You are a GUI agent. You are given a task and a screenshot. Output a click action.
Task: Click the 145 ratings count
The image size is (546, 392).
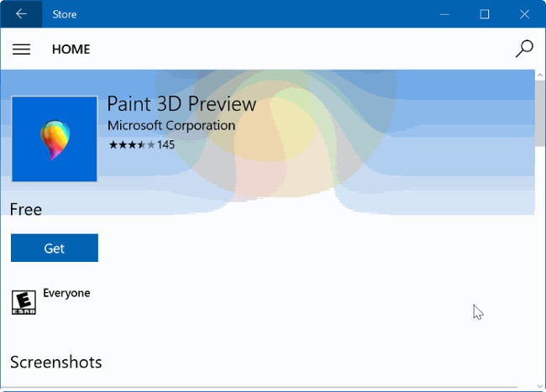(x=165, y=144)
